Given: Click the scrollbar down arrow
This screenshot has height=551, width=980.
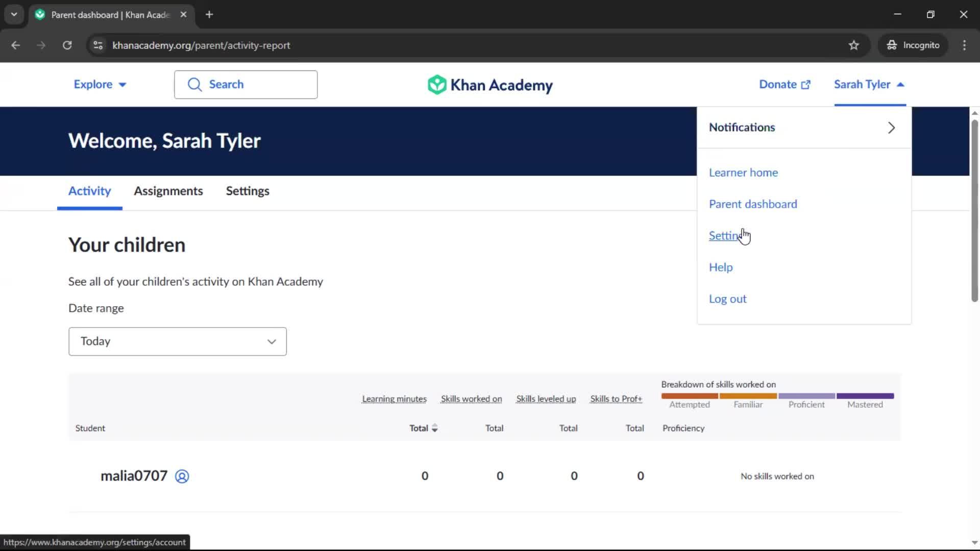Looking at the screenshot, I should 974,543.
